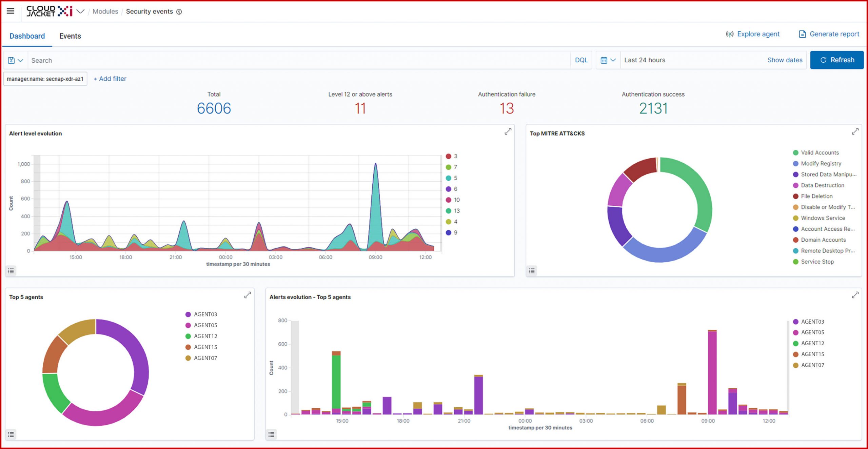Image resolution: width=868 pixels, height=449 pixels.
Task: Click the Authentication failure value 13
Action: point(507,108)
